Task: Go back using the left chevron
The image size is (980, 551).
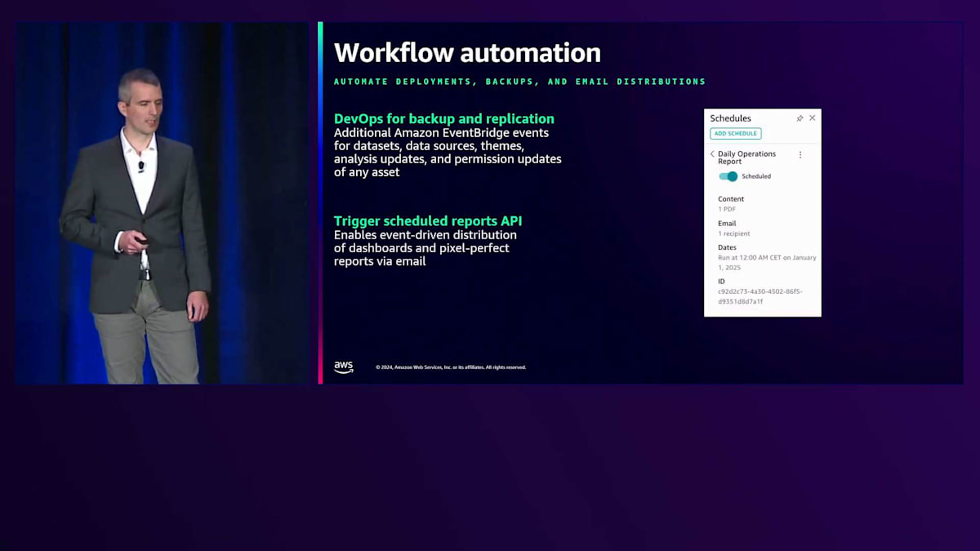Action: 712,154
